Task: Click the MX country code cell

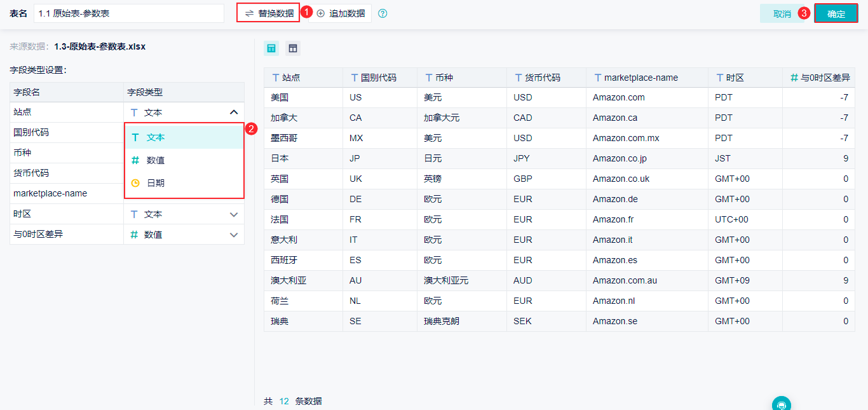Action: [x=380, y=138]
